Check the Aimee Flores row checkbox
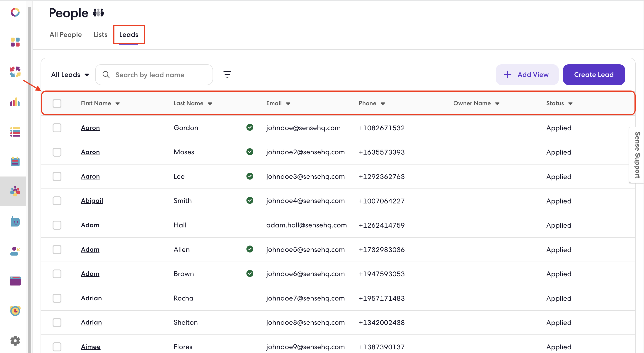The width and height of the screenshot is (644, 353). 57,347
